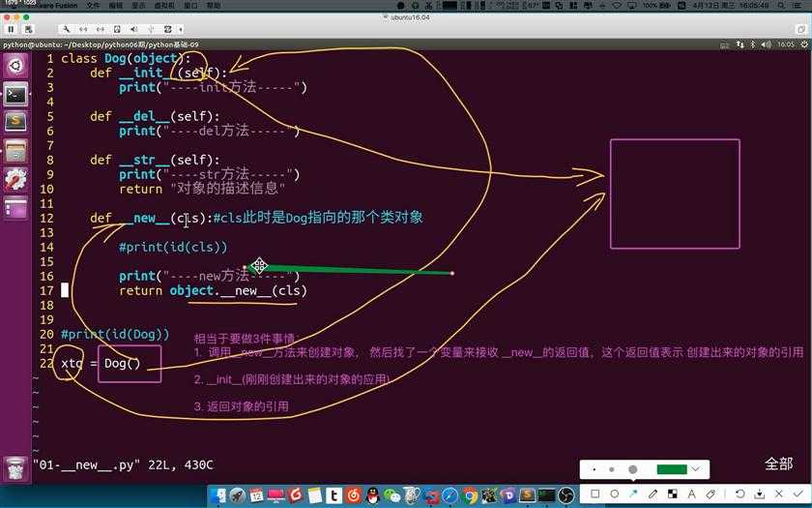Open the 显示 menu

[138, 5]
